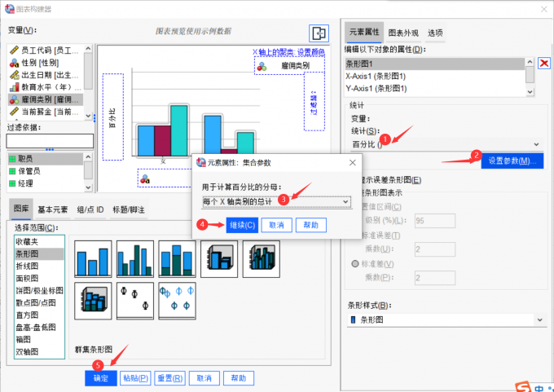Screen dimensions: 554x392
Task: Click the category list down arrow
Action: tap(88, 187)
